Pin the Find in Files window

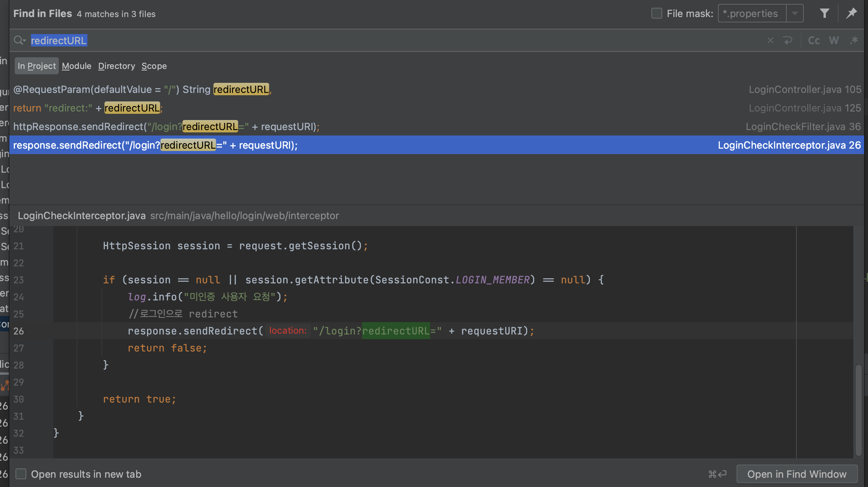[x=851, y=14]
